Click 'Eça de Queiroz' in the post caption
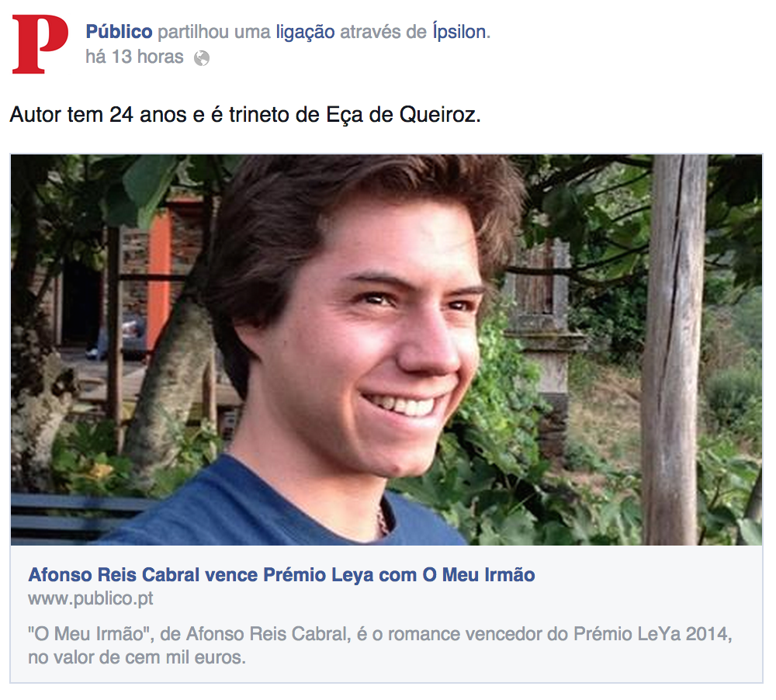776x700 pixels. [403, 115]
